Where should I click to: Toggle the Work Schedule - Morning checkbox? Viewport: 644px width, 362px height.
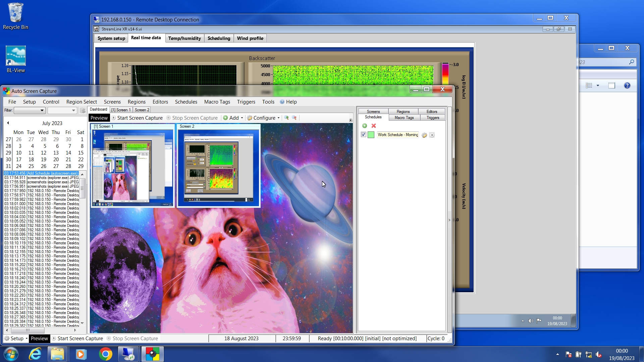363,135
